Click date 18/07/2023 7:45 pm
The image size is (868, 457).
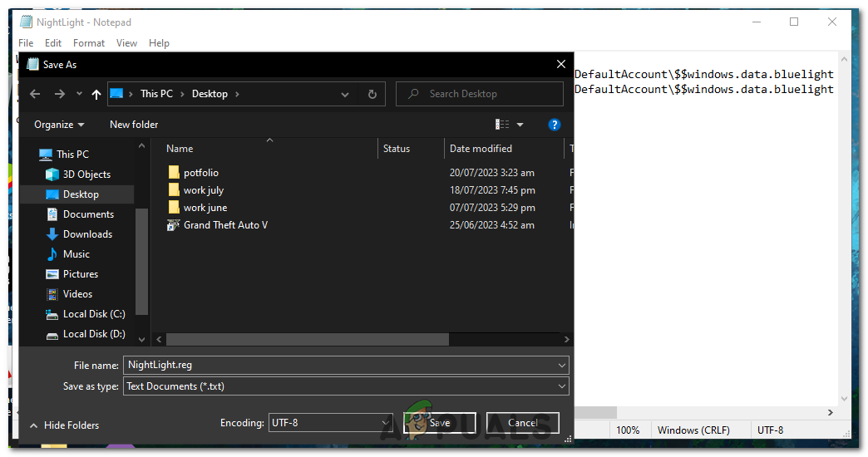(492, 189)
